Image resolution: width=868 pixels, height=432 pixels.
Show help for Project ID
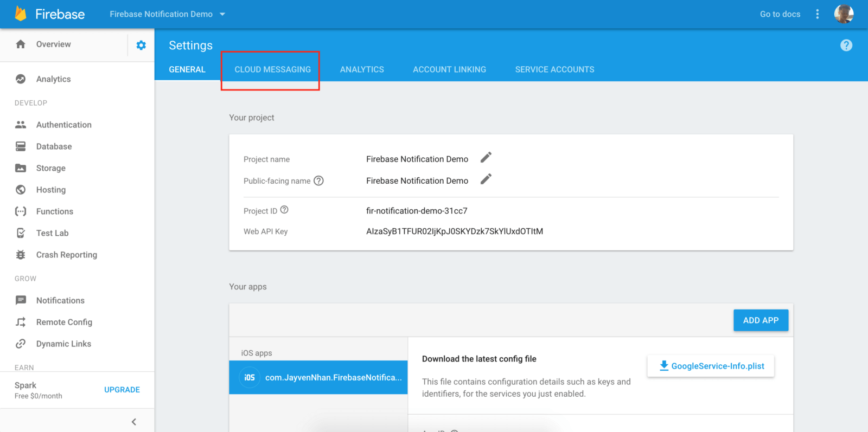pyautogui.click(x=284, y=210)
